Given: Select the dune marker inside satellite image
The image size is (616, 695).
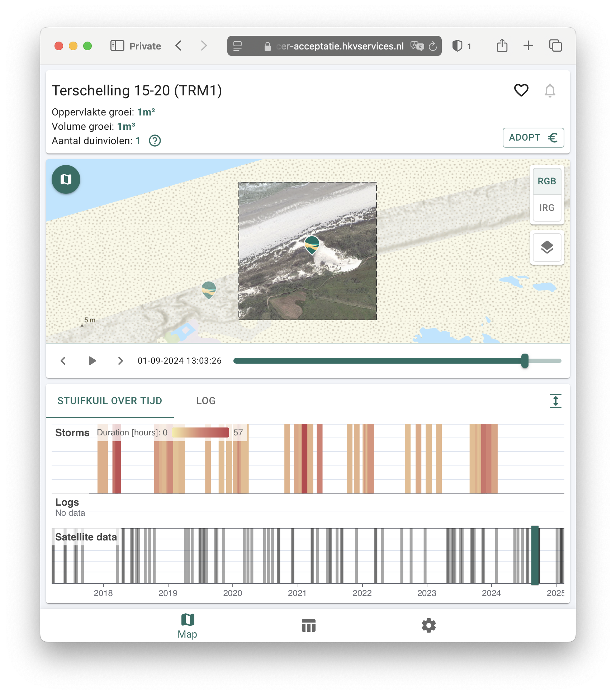Looking at the screenshot, I should (x=312, y=245).
